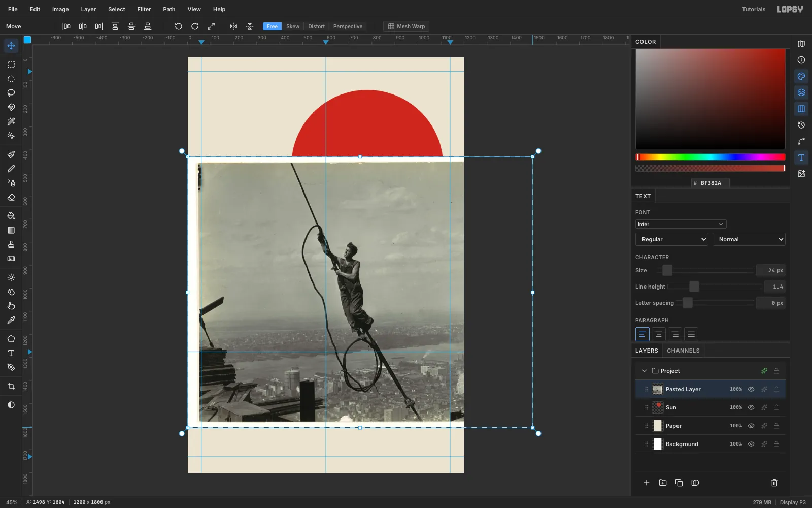
Task: Select the Rectangular Marquee tool
Action: [11, 65]
